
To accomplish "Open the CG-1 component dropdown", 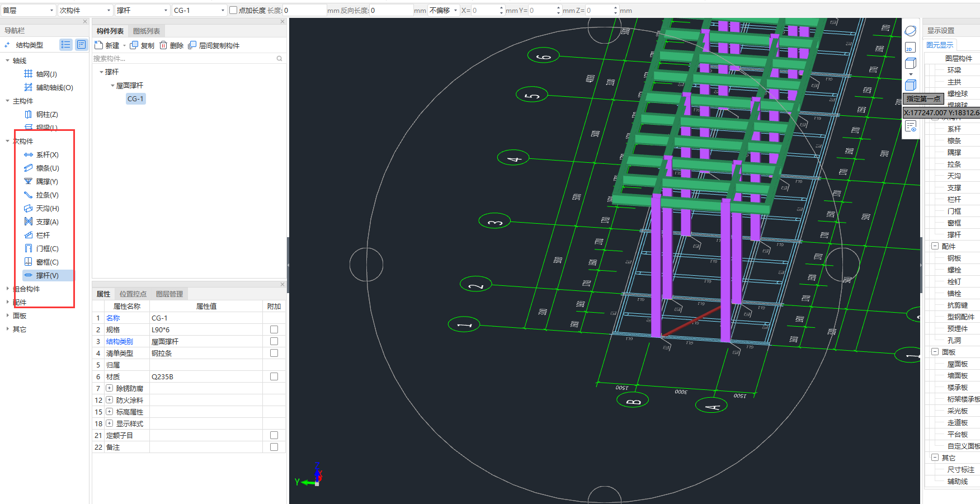I will (199, 10).
